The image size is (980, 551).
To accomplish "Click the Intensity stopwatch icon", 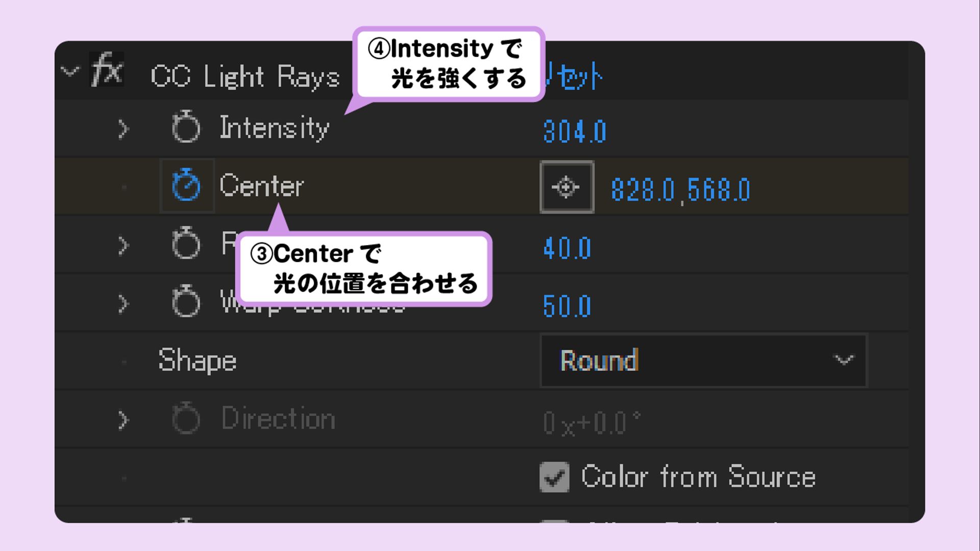I will pyautogui.click(x=186, y=127).
